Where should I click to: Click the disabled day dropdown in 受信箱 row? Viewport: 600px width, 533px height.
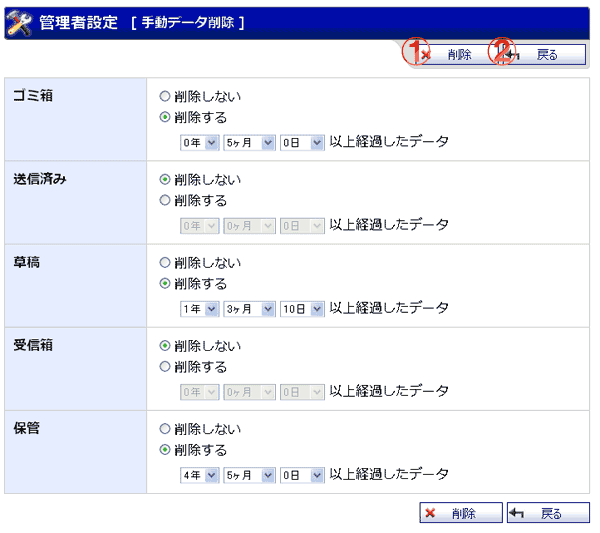pos(302,392)
